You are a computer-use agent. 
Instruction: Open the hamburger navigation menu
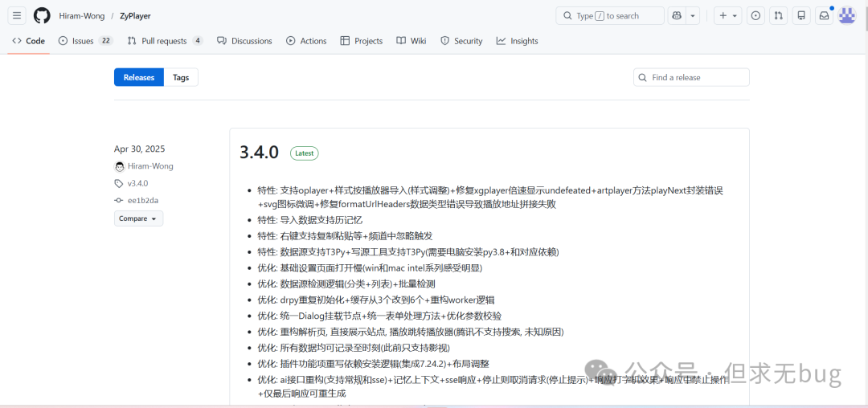(x=18, y=15)
